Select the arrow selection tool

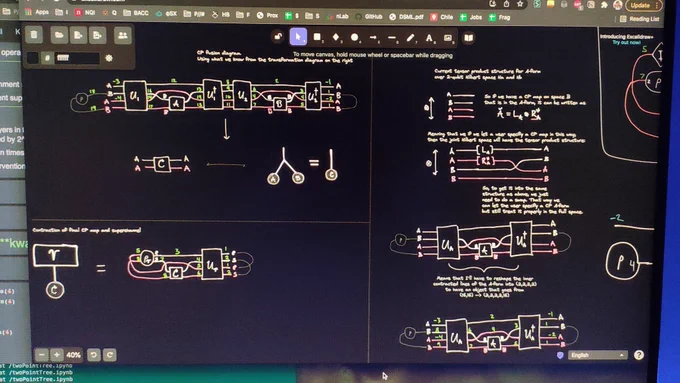click(x=298, y=37)
